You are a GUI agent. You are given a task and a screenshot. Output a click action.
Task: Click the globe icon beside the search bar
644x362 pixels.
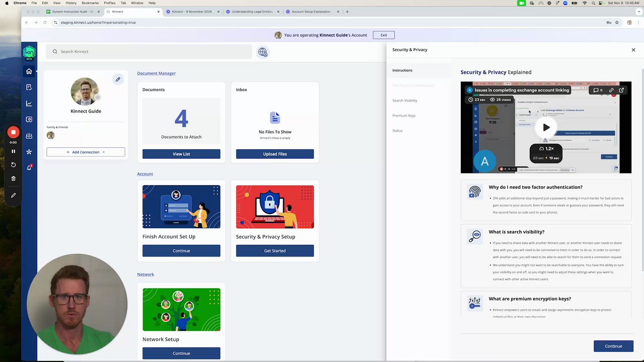(263, 52)
